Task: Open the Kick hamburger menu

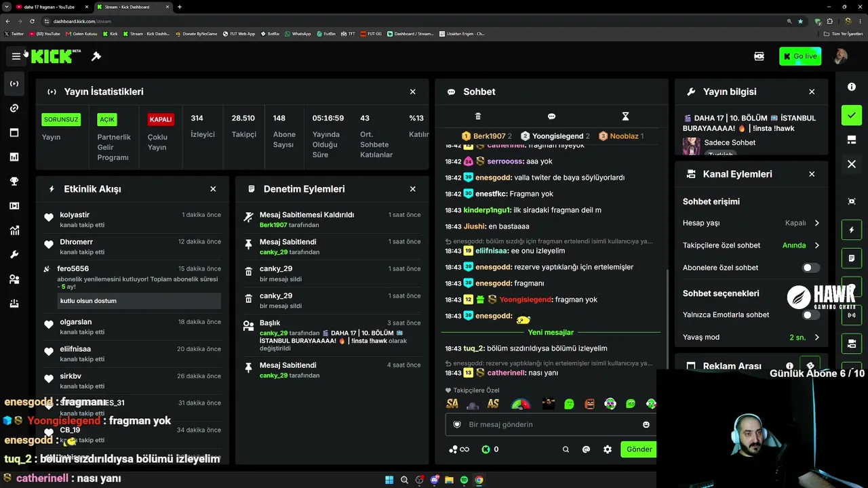Action: pyautogui.click(x=16, y=56)
